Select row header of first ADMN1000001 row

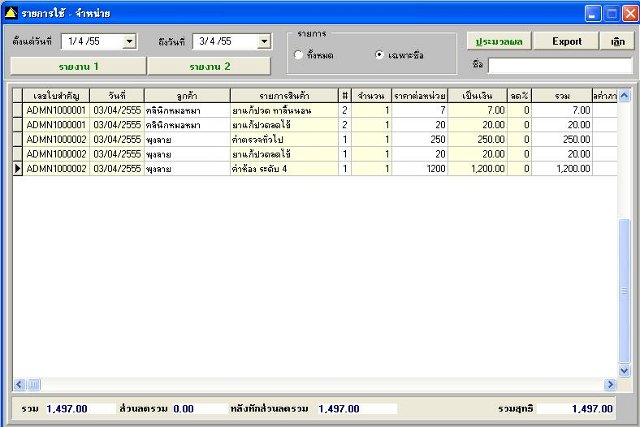click(x=18, y=110)
